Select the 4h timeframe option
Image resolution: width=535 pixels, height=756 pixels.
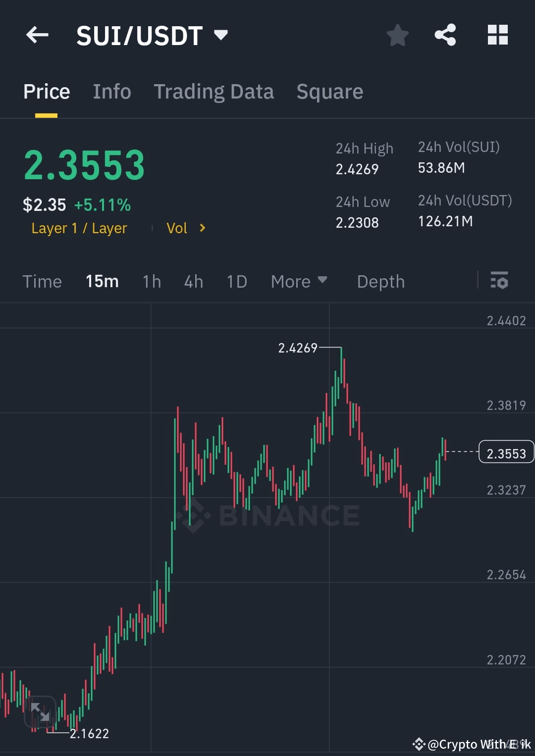point(193,281)
